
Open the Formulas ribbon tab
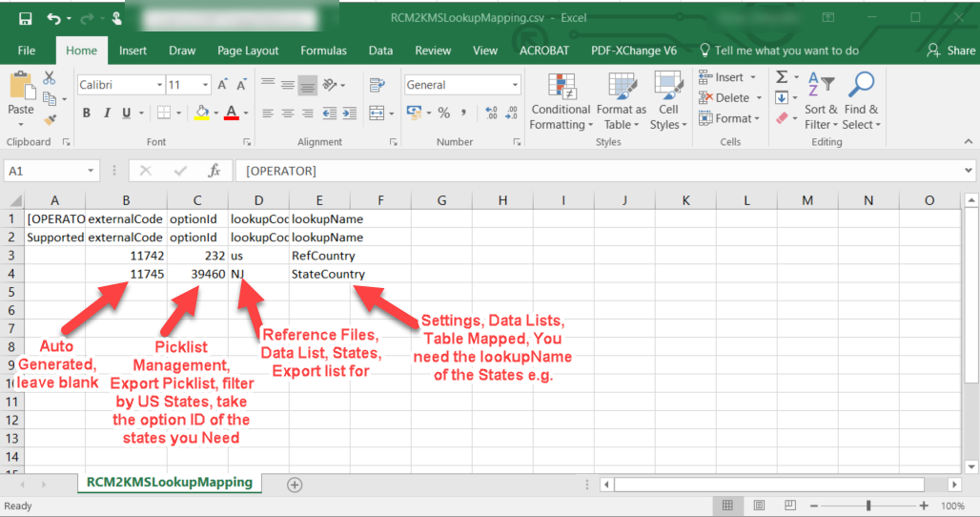(x=323, y=51)
